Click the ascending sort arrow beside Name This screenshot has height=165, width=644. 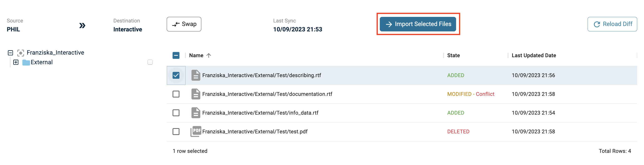click(x=209, y=55)
